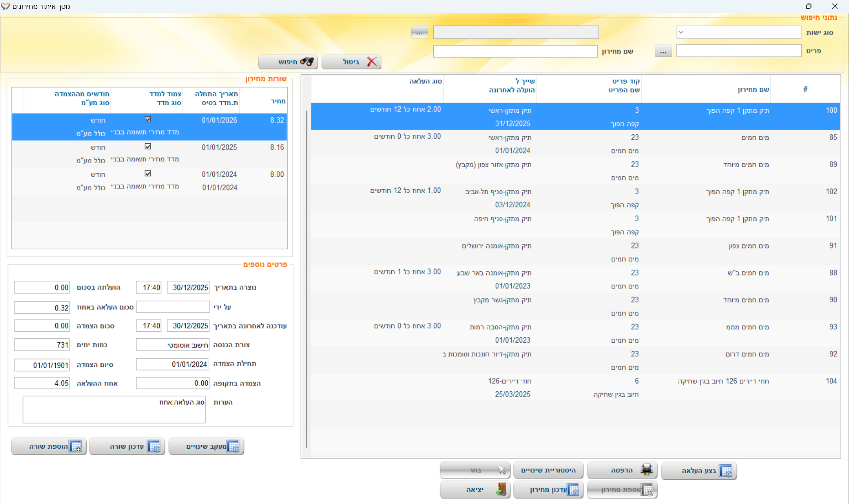Click the binoculars search icon (חיפוש)
This screenshot has height=504, width=849.
pyautogui.click(x=306, y=62)
